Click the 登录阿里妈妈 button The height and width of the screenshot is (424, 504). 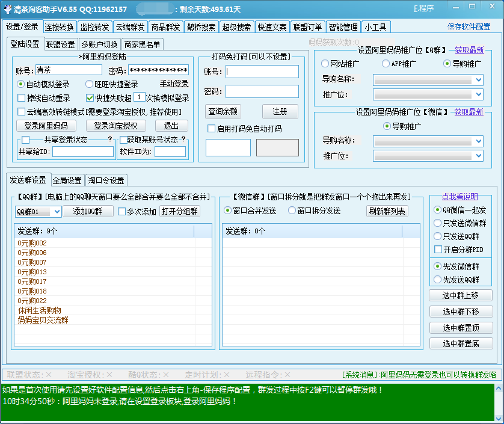point(46,126)
